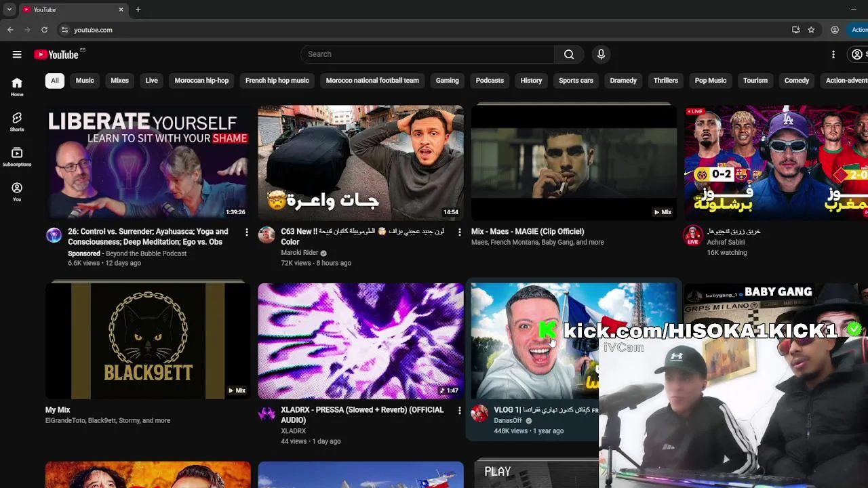Open the Control vs. Surrender video title
868x488 pixels.
click(148, 237)
